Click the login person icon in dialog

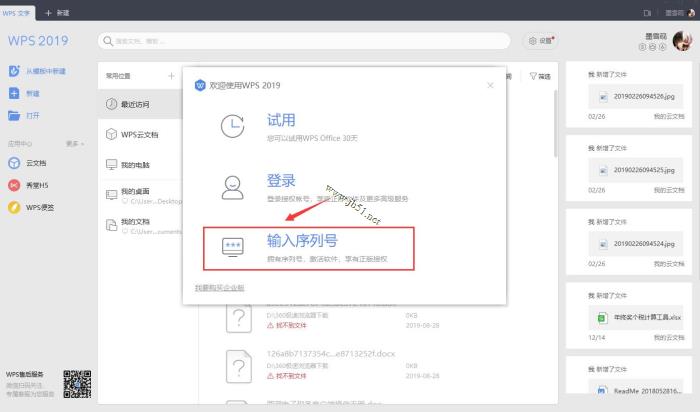[233, 187]
